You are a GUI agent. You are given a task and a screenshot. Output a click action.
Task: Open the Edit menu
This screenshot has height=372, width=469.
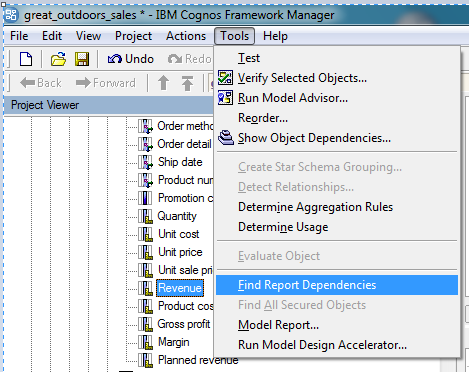tap(52, 36)
